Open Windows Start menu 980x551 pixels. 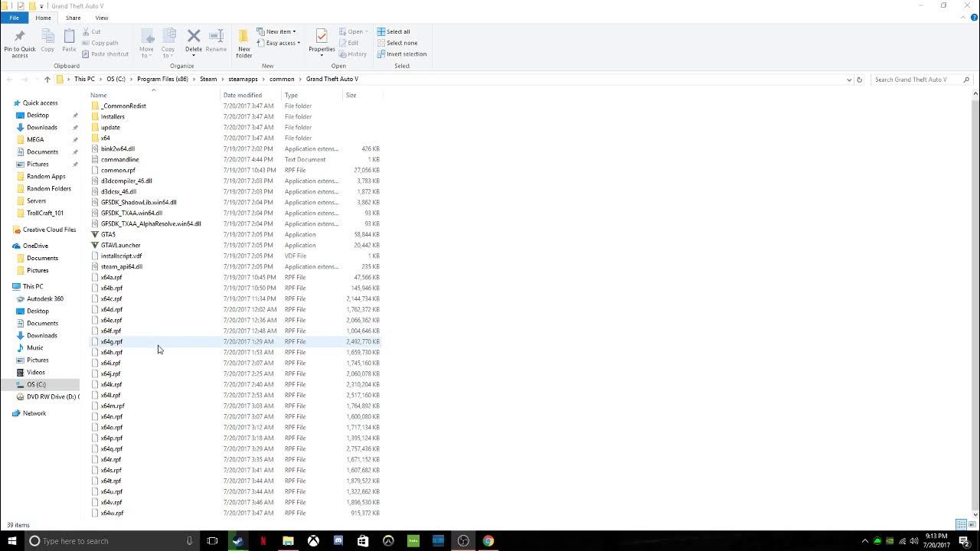pos(11,541)
